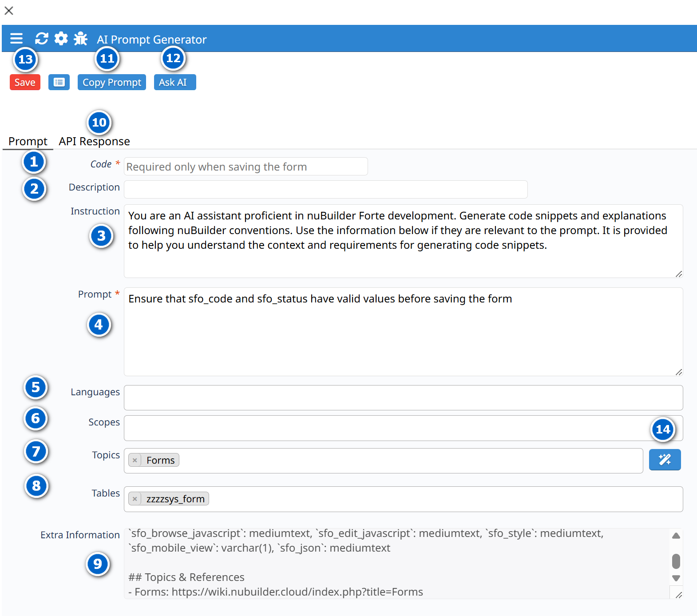Click the Extra Information scrollbar up arrow
Screen dimensions: 697x616
[676, 536]
